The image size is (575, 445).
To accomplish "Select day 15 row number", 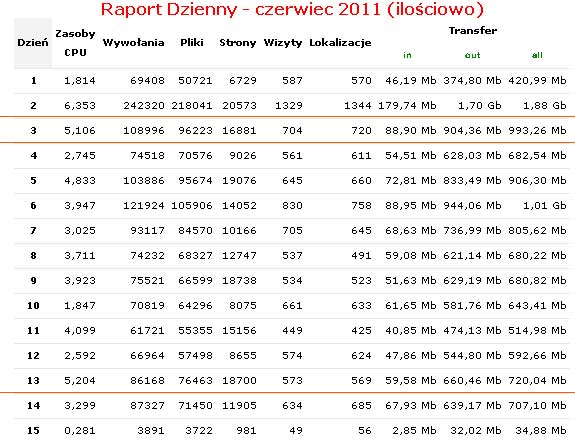I will [33, 430].
